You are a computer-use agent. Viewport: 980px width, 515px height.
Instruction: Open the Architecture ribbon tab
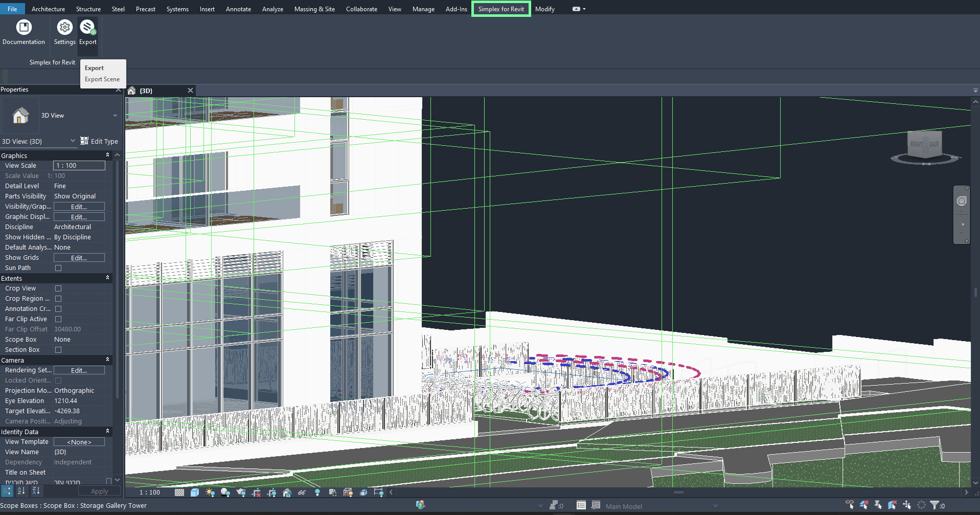48,9
